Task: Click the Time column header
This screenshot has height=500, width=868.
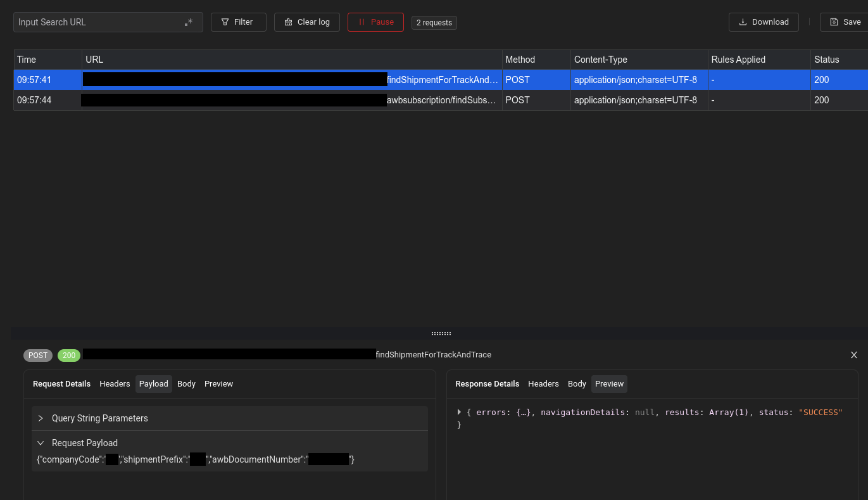Action: click(x=27, y=60)
